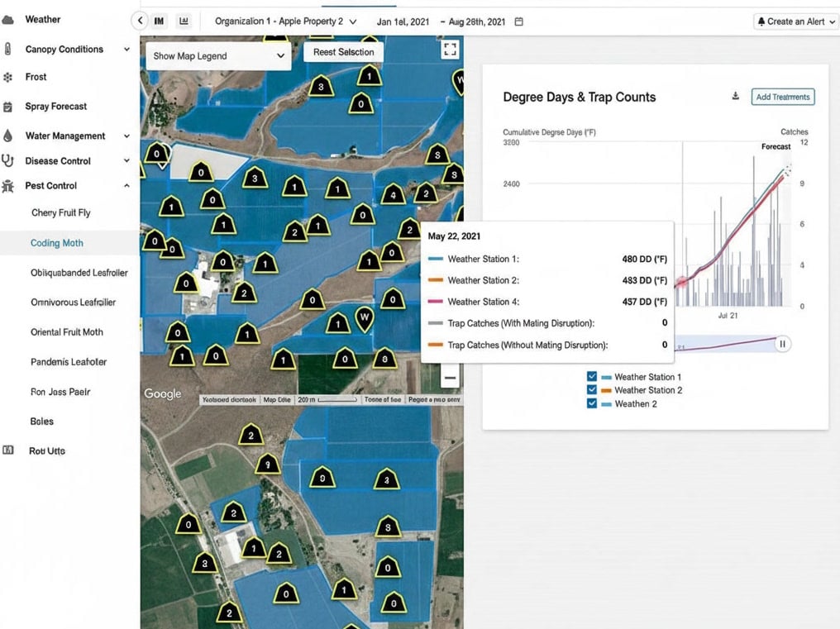Download the Degree Days chart
Viewport: 840px width, 629px height.
735,97
